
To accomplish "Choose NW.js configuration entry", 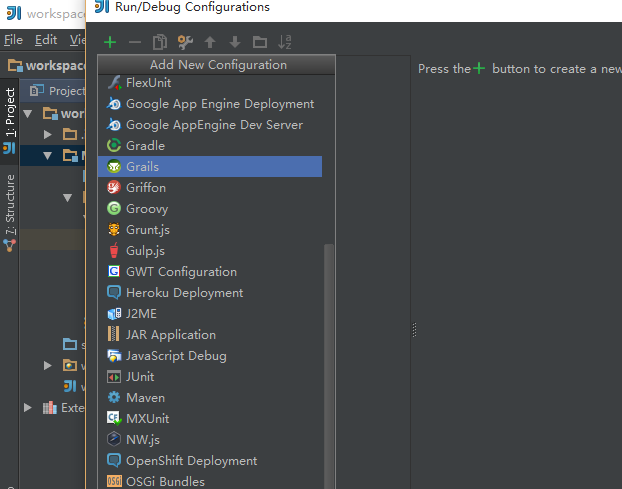I will click(x=210, y=440).
